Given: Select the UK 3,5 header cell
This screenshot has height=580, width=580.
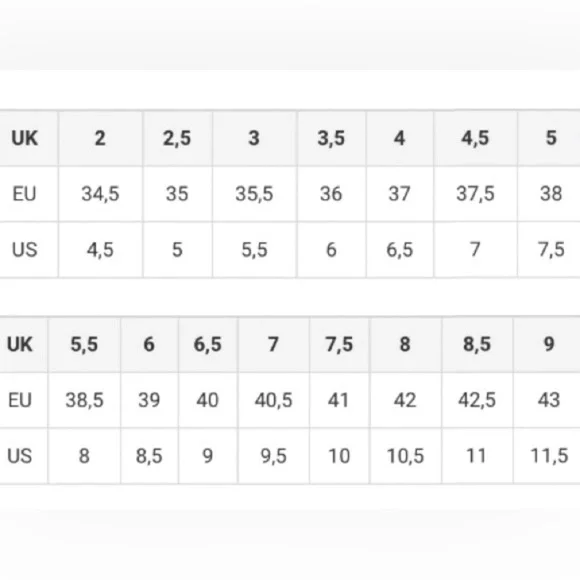Looking at the screenshot, I should (x=331, y=138).
